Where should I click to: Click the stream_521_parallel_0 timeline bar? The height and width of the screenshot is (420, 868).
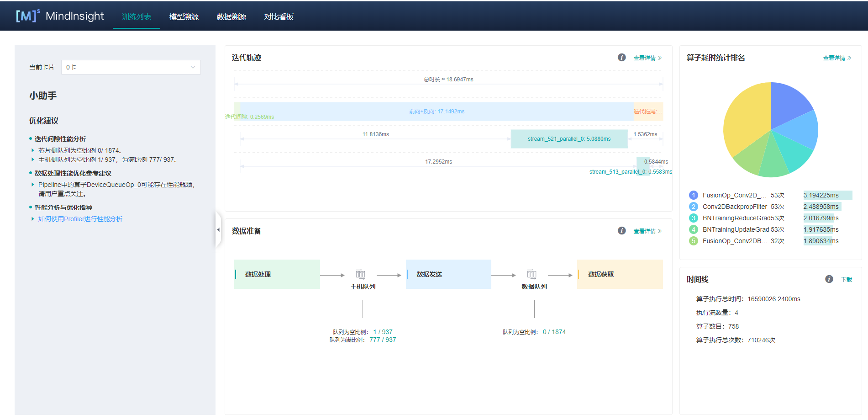[x=569, y=139]
